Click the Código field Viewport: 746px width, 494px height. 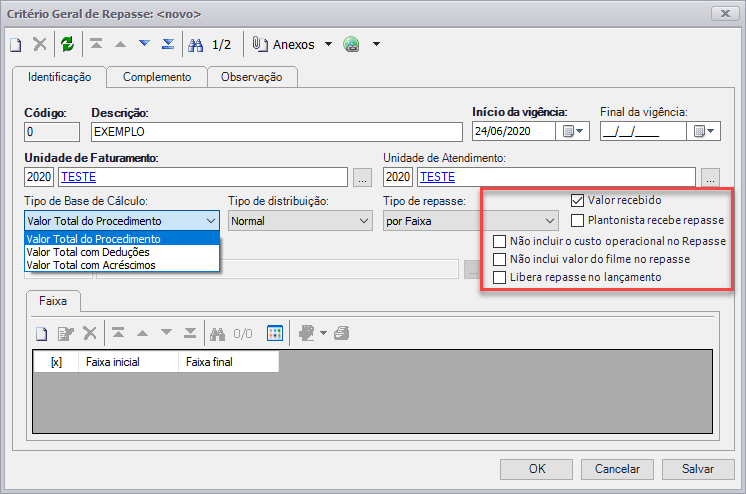52,132
